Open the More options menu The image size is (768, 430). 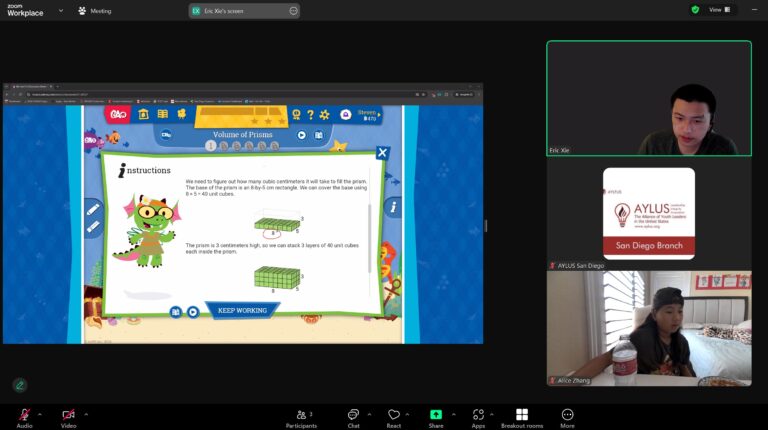point(567,418)
